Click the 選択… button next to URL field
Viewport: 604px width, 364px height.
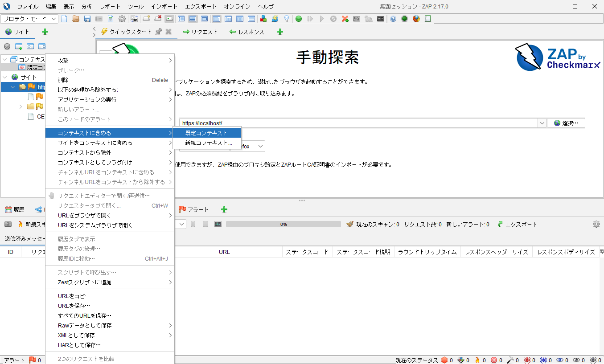pos(566,123)
